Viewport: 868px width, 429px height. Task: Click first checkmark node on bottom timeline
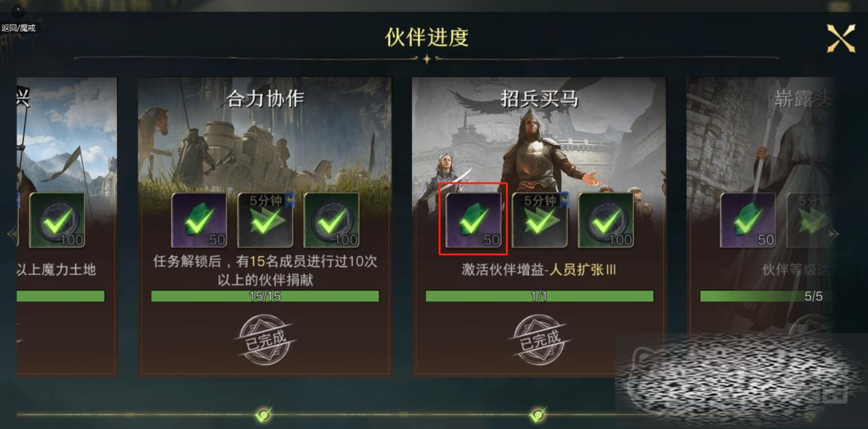pyautogui.click(x=264, y=415)
